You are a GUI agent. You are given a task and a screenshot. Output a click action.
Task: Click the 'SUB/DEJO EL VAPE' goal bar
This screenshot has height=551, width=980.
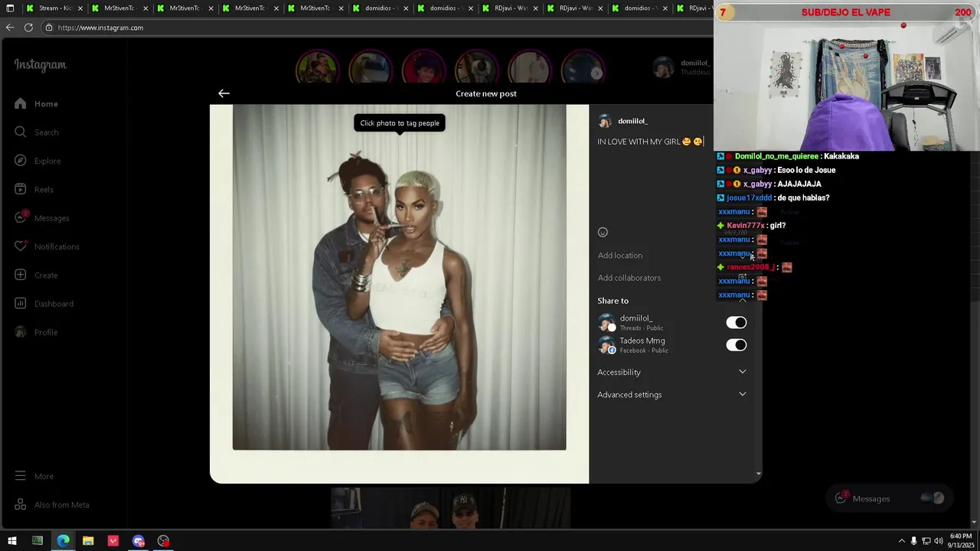[846, 12]
